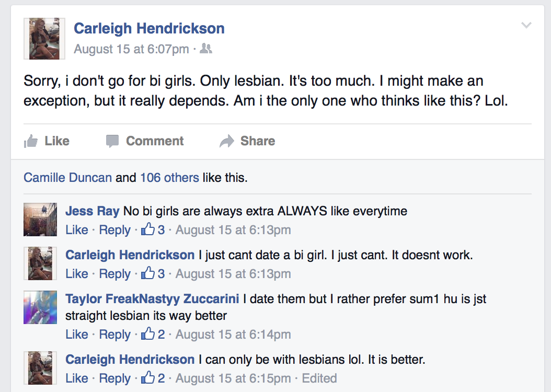
Task: Reply to Jess Ray's comment
Action: pos(114,230)
